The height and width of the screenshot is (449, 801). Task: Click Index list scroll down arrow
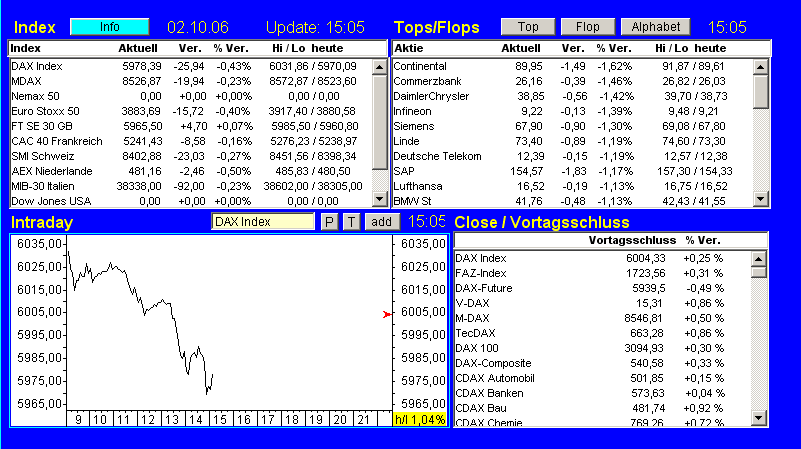pos(380,199)
